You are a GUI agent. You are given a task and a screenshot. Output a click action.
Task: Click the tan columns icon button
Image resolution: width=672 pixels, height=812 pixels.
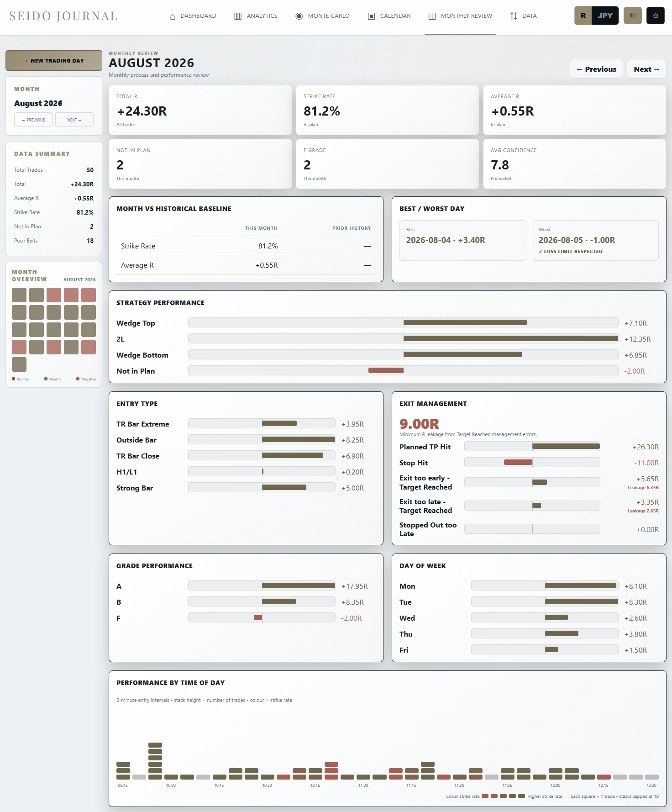pos(633,16)
